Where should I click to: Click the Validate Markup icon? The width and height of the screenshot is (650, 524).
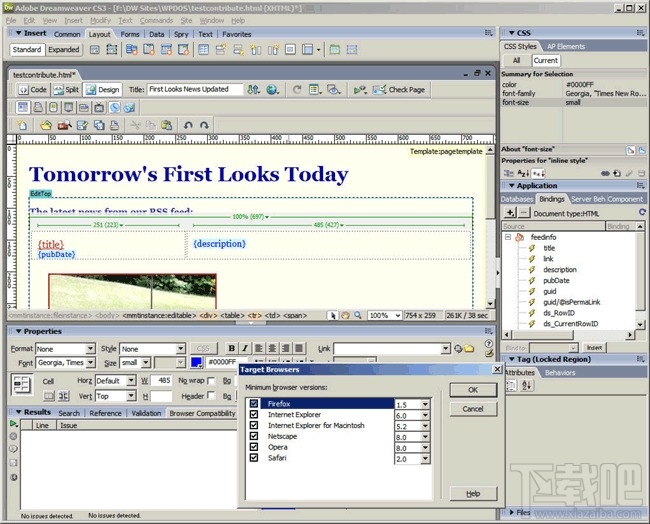tap(360, 90)
